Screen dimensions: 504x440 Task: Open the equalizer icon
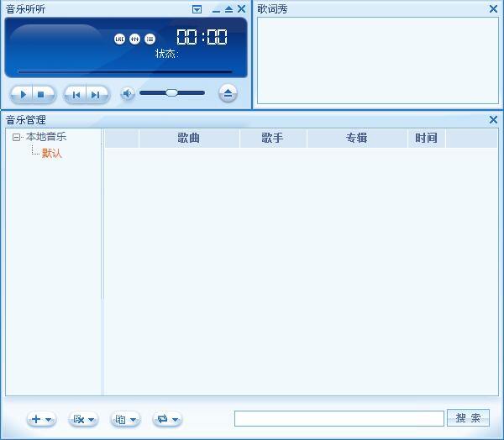click(134, 39)
